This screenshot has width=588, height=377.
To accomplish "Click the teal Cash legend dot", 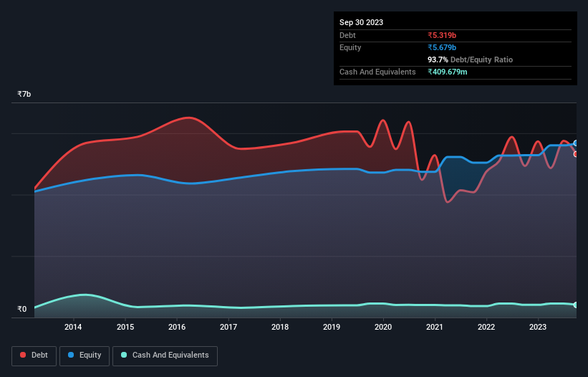I will click(x=124, y=355).
